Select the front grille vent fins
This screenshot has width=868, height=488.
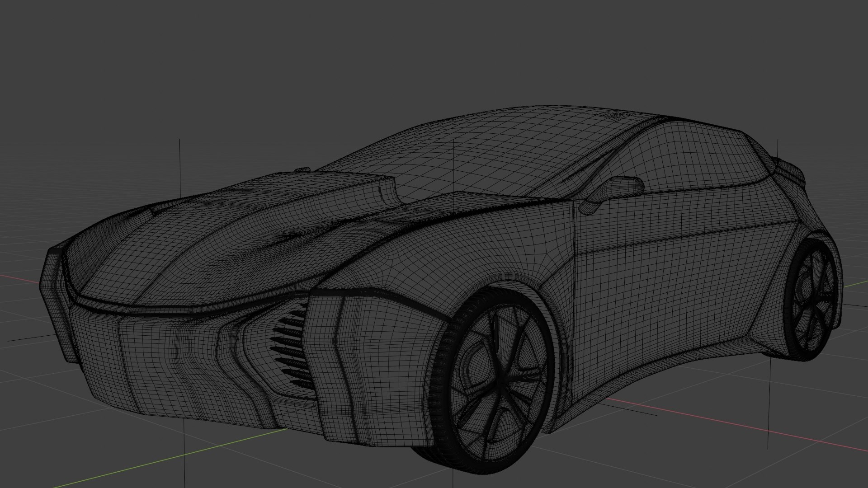point(293,347)
